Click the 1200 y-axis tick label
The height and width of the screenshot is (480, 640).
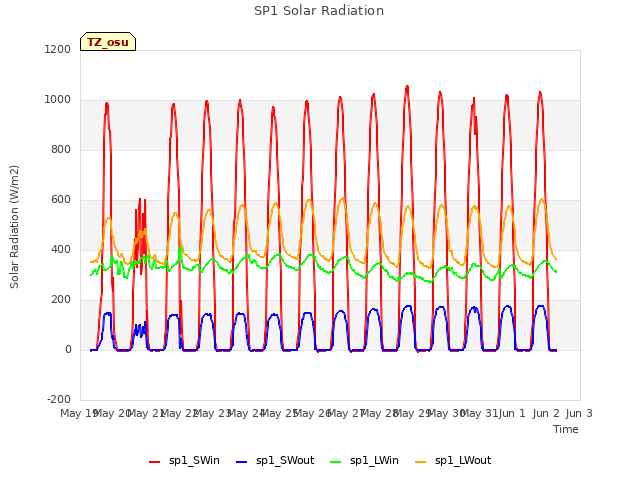pyautogui.click(x=58, y=49)
